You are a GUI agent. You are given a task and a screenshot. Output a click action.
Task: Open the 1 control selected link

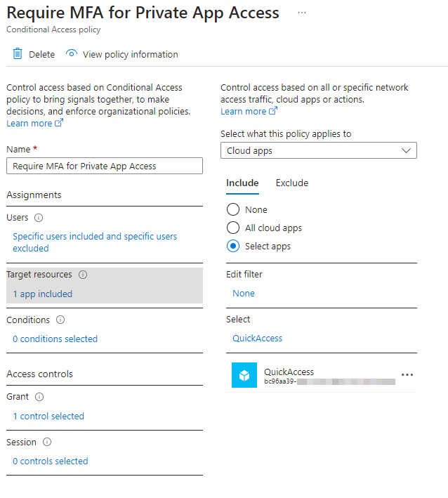click(48, 416)
